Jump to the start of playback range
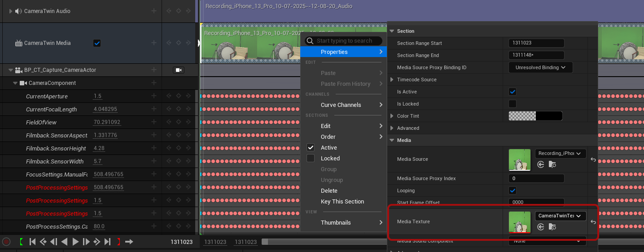This screenshot has height=252, width=644. pos(32,242)
